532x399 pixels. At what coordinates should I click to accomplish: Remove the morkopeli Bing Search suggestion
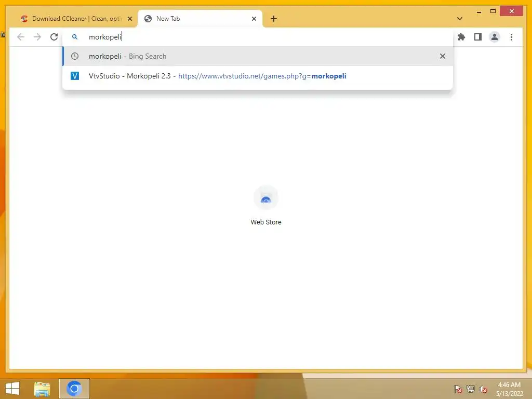tap(443, 56)
